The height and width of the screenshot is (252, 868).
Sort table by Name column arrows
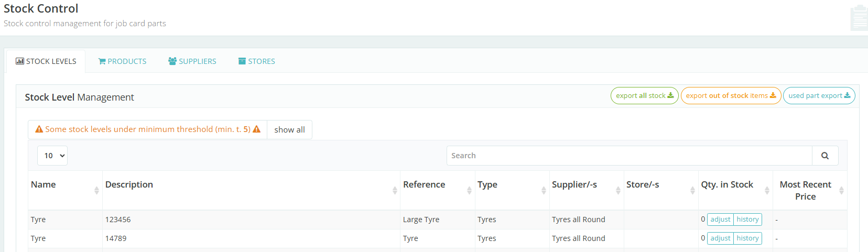coord(96,190)
